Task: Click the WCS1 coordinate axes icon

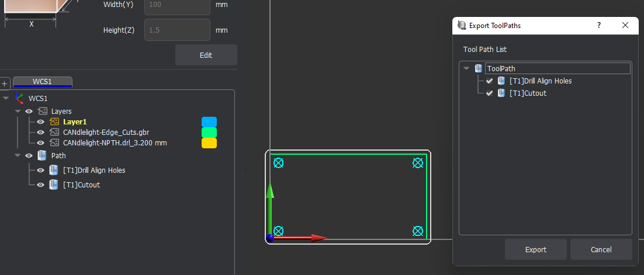Action: [19, 99]
